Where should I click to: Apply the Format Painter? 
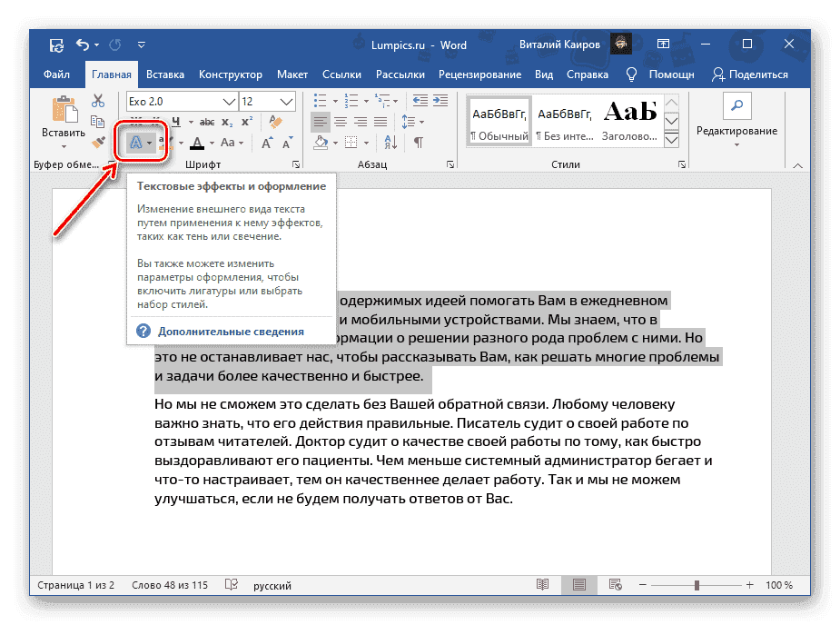pyautogui.click(x=97, y=142)
